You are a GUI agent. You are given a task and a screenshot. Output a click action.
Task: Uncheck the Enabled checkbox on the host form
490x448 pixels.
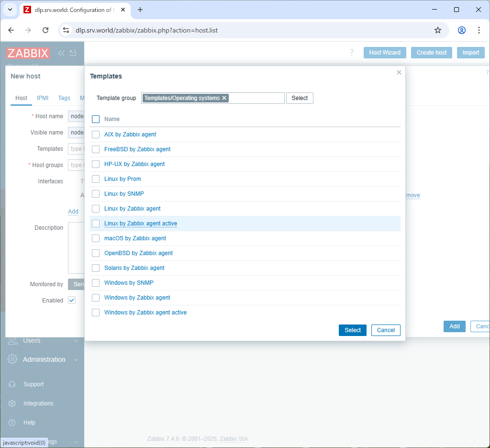(x=71, y=300)
